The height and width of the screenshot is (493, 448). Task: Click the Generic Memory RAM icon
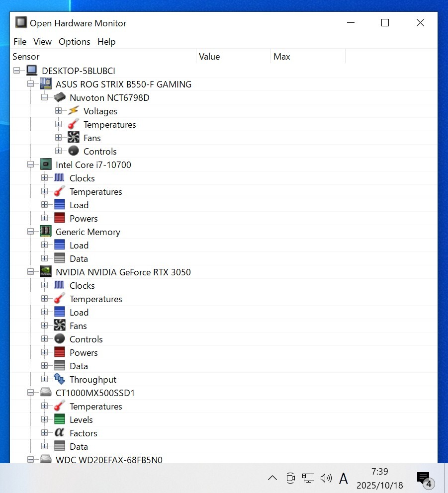pyautogui.click(x=46, y=232)
